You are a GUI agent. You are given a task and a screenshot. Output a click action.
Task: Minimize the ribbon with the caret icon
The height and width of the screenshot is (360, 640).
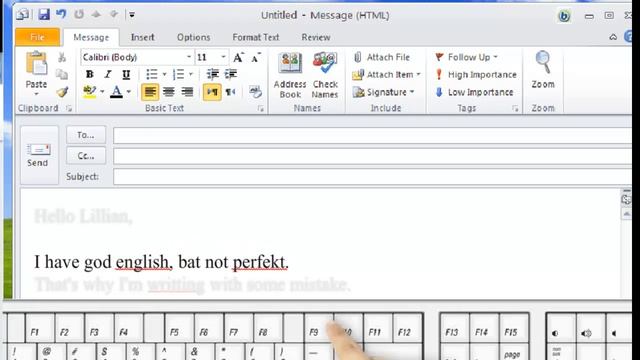[x=613, y=37]
